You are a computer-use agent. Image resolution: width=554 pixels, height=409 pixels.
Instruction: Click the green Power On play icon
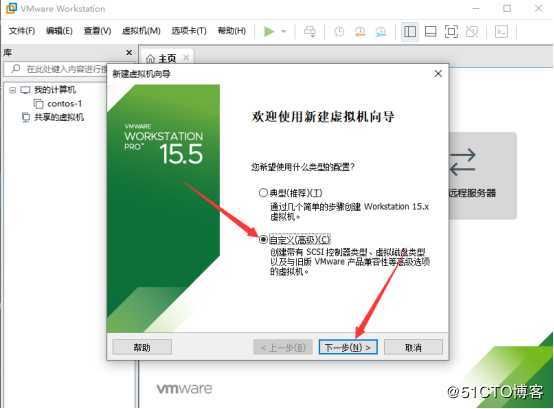coord(269,31)
